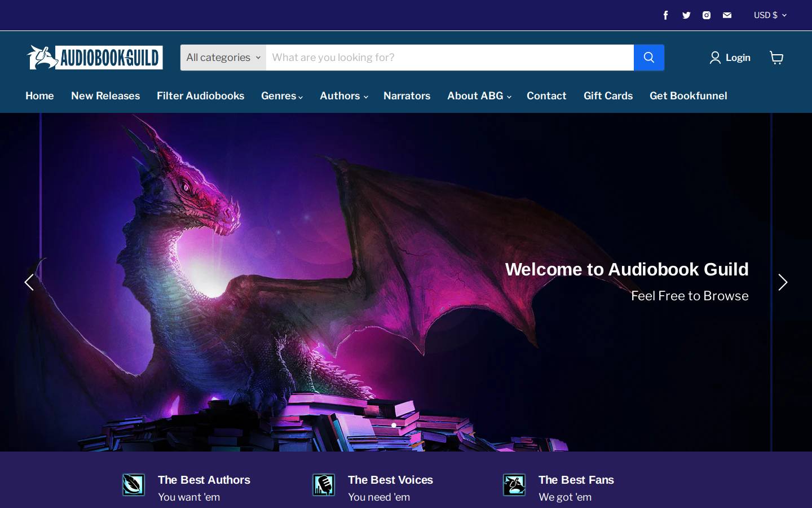Expand the About ABG menu

[x=479, y=96]
